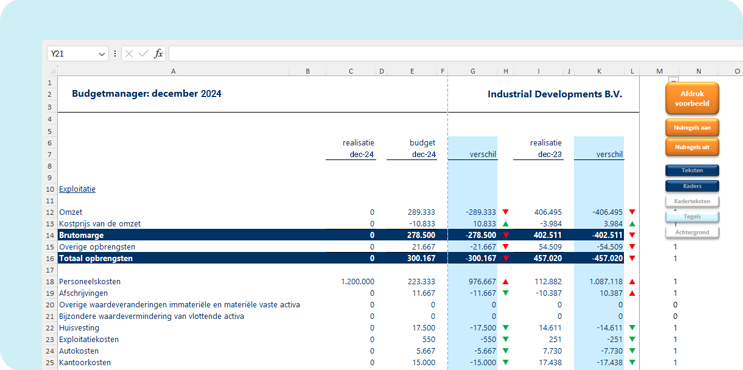The height and width of the screenshot is (370, 743).
Task: Click the green down arrow beside -5.667
Action: (505, 351)
